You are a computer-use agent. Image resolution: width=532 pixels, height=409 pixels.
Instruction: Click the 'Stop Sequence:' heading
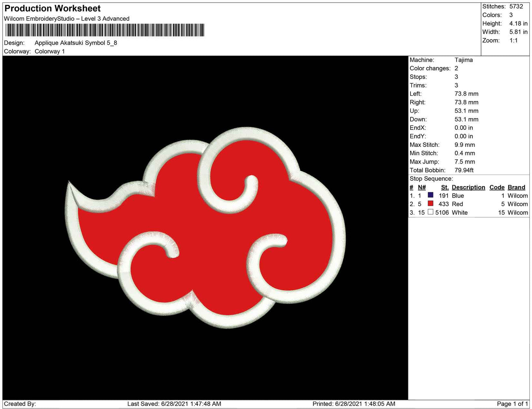431,179
